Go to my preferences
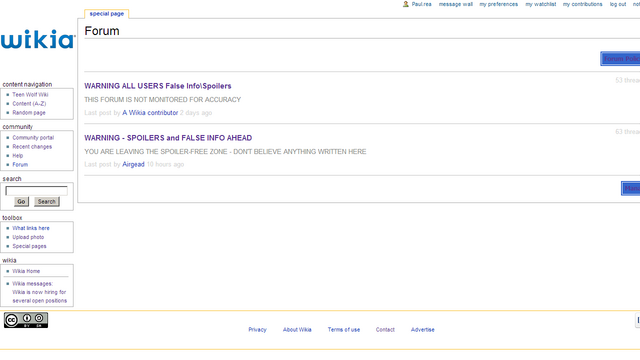This screenshot has height=360, width=640. click(498, 4)
